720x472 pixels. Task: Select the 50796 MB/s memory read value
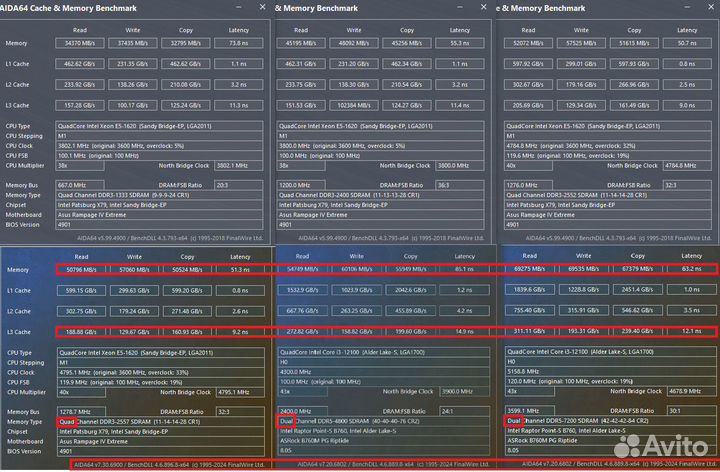click(x=81, y=270)
